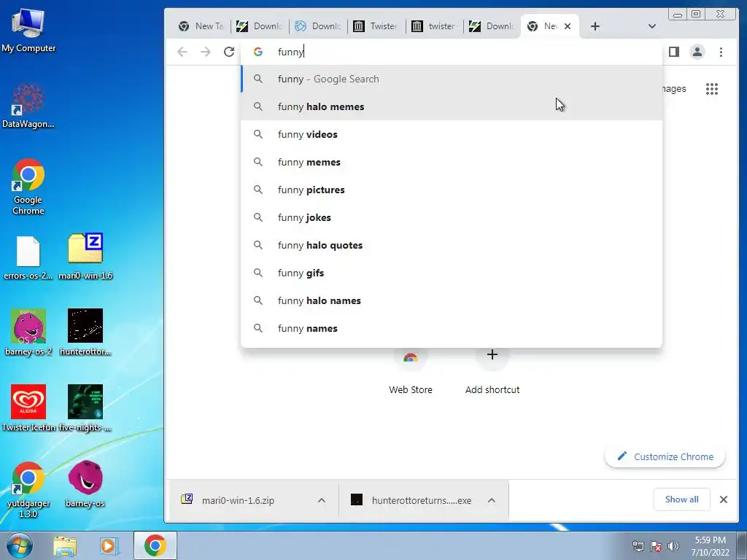Choose suggestion funny gifs
This screenshot has width=747, height=560.
[x=452, y=273]
